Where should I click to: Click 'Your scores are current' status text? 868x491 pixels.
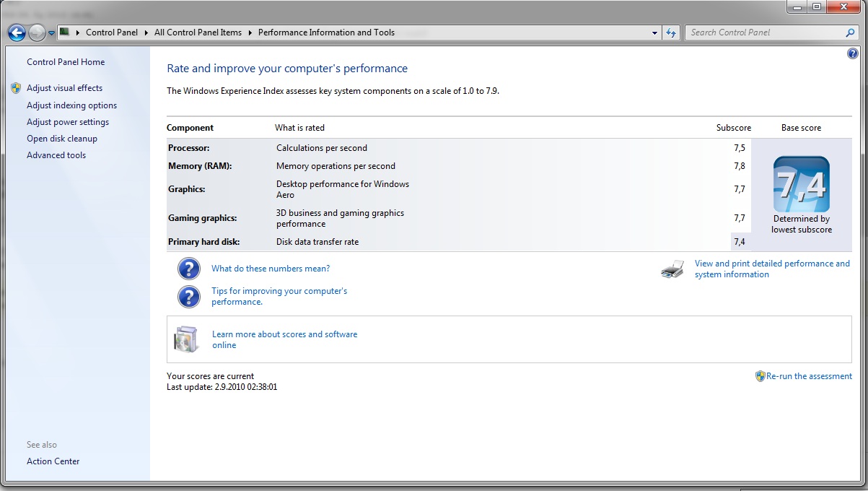211,376
